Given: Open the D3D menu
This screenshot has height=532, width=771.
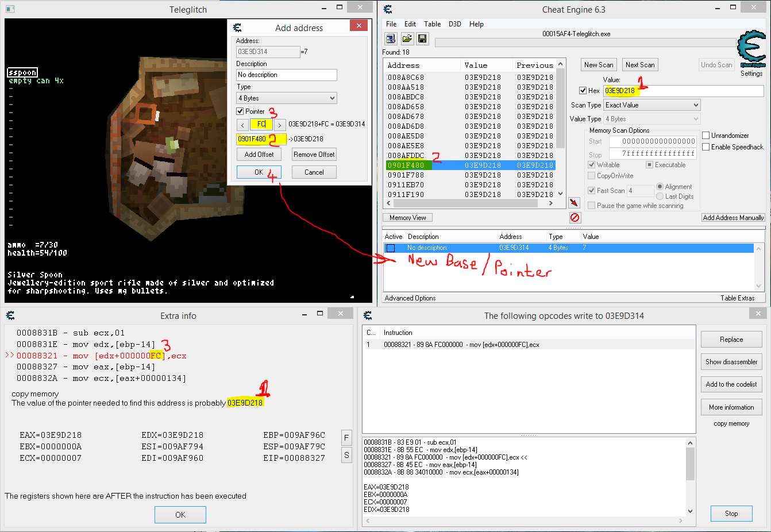Looking at the screenshot, I should click(x=456, y=24).
